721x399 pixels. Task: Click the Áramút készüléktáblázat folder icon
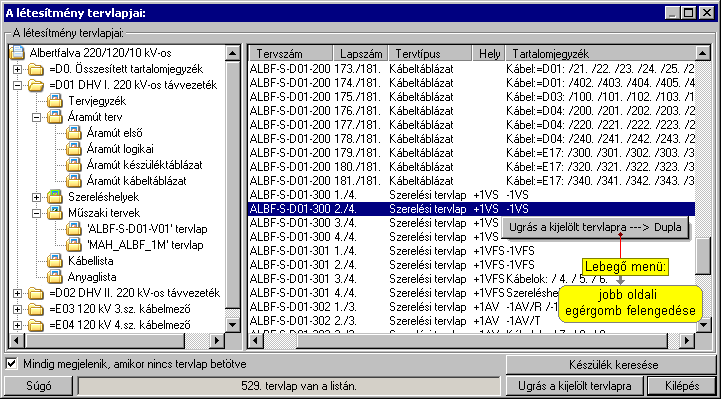coord(74,165)
